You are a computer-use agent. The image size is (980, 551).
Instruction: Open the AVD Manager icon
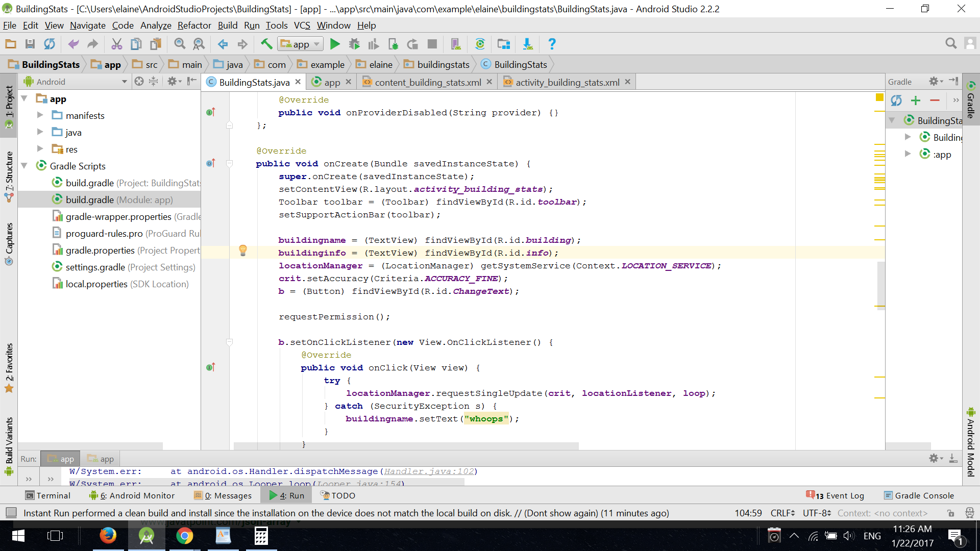455,44
